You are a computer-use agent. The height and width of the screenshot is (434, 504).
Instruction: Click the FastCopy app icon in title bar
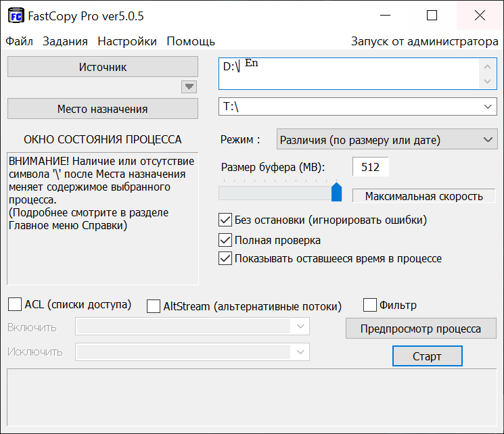16,16
